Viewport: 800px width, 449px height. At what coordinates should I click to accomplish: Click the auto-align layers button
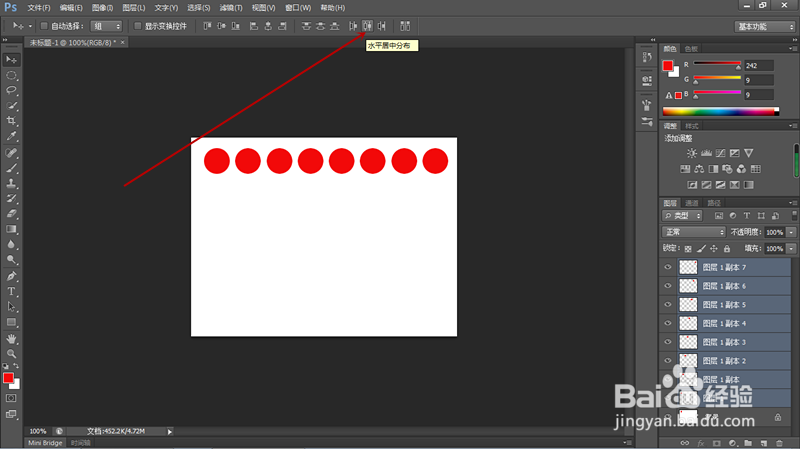(x=405, y=26)
